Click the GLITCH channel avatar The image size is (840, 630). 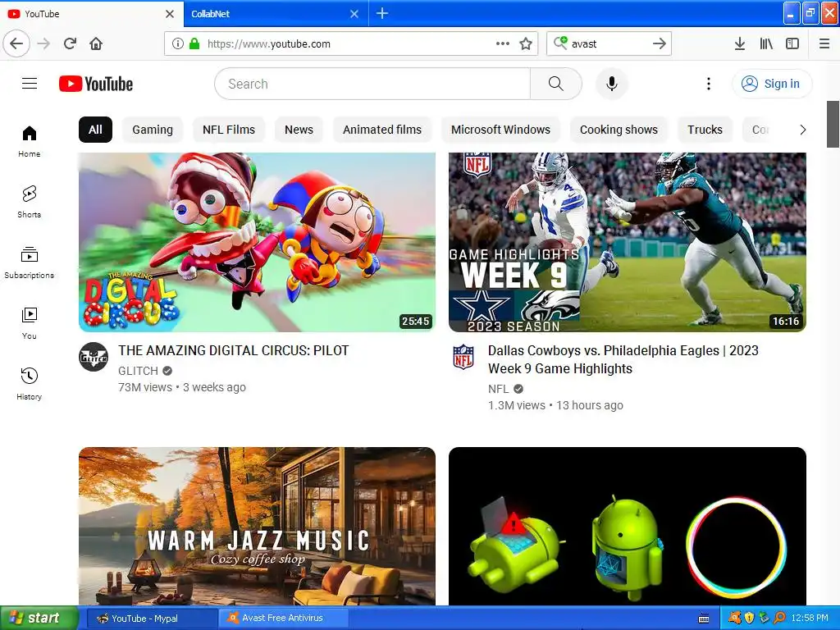(94, 357)
